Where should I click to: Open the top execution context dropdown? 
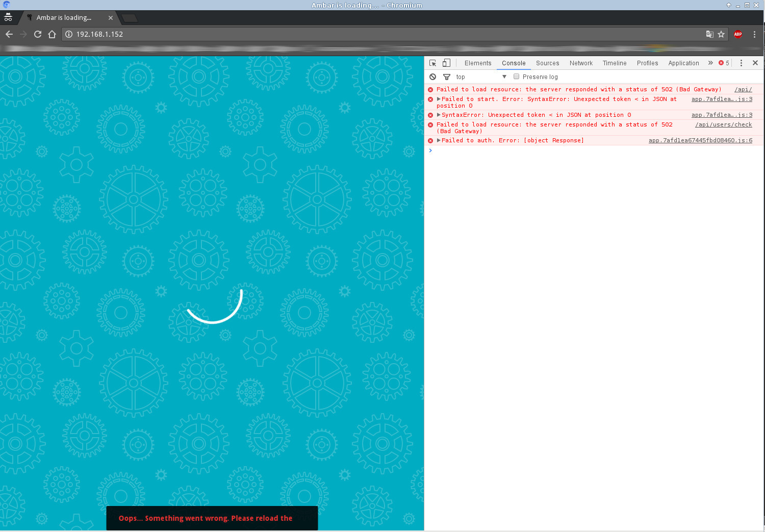click(481, 77)
